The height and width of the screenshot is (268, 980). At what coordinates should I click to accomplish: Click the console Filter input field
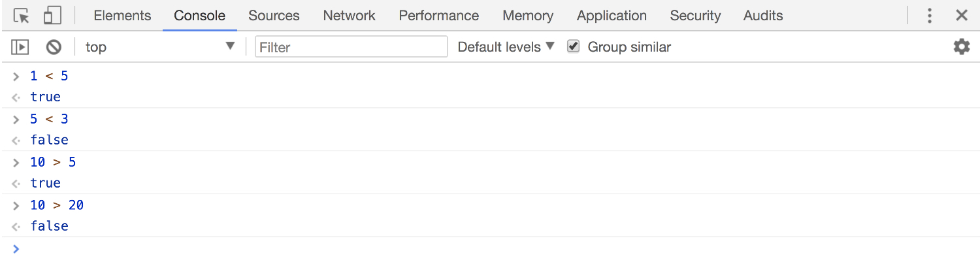tap(351, 47)
